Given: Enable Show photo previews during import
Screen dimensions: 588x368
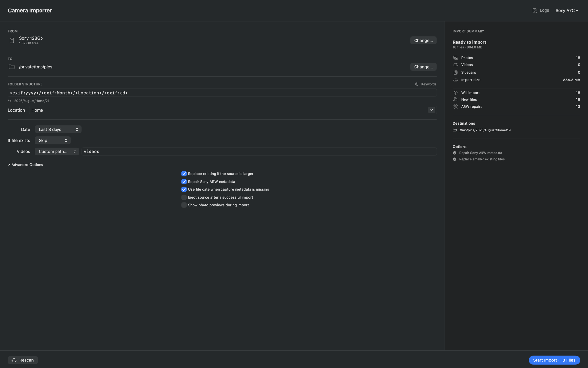Looking at the screenshot, I should [184, 205].
